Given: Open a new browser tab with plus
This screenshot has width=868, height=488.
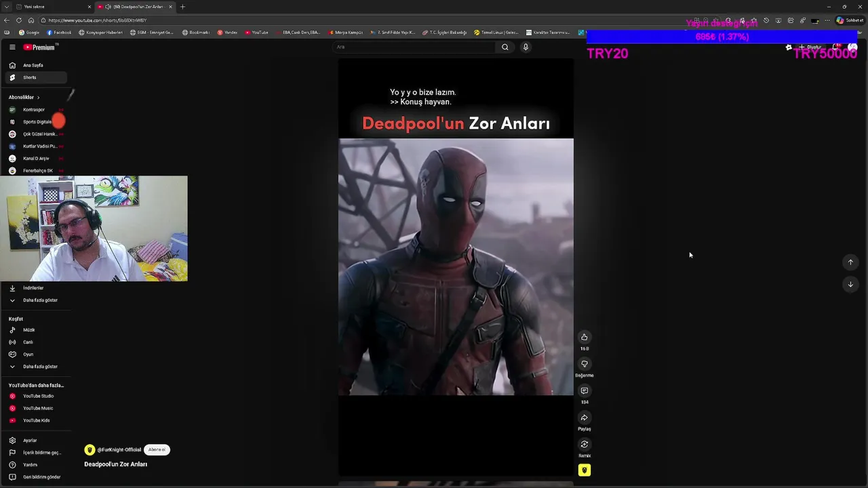Looking at the screenshot, I should [182, 7].
